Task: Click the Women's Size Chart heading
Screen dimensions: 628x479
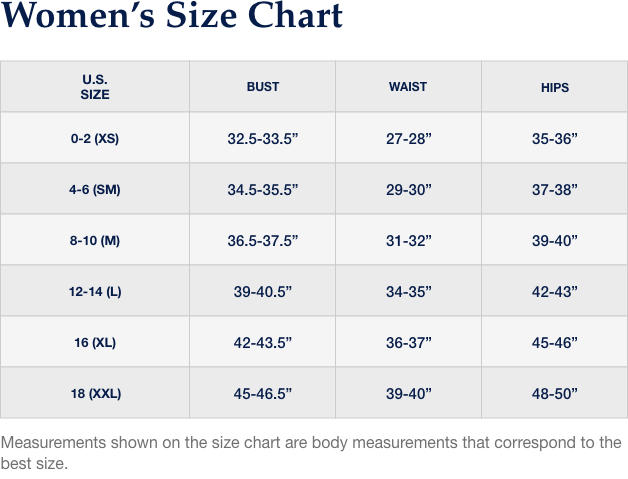Action: 172,17
